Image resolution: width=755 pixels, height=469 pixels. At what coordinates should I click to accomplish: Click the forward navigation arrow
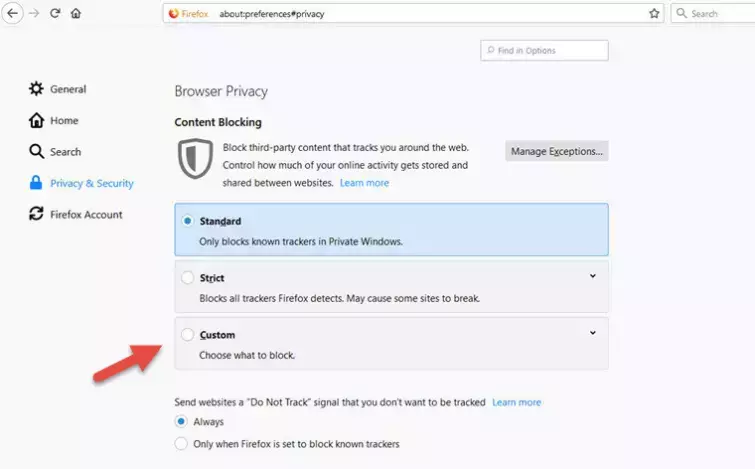point(33,14)
